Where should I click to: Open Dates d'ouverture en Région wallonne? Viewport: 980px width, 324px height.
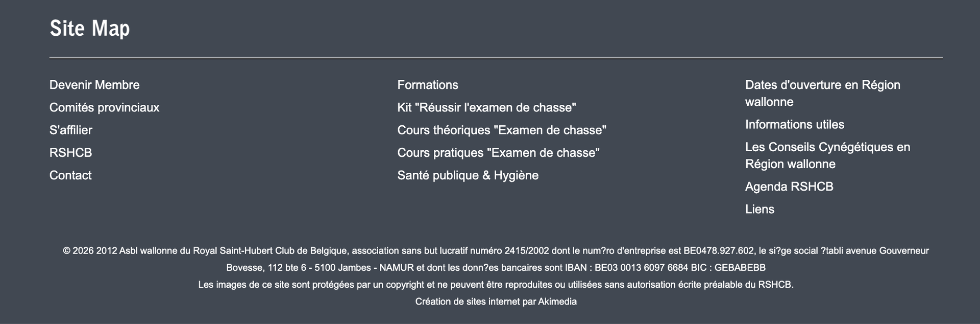click(823, 93)
